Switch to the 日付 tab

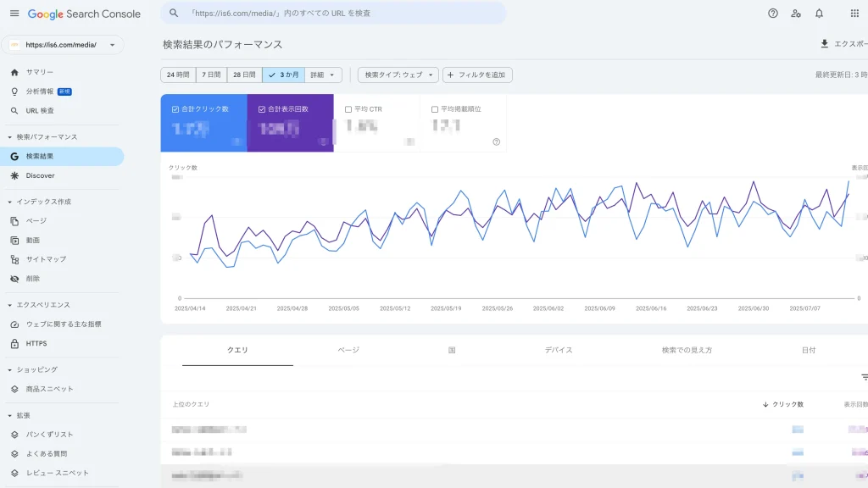(x=808, y=350)
